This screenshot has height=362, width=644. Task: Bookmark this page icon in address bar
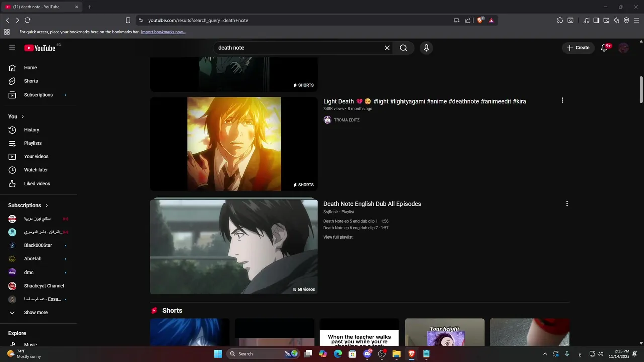pyautogui.click(x=128, y=20)
